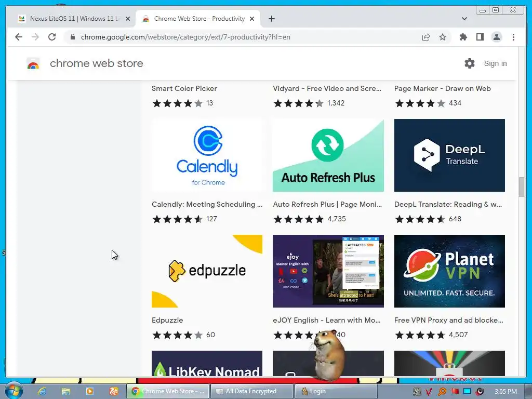
Task: Open the eJOY English extension thumbnail
Action: click(328, 271)
